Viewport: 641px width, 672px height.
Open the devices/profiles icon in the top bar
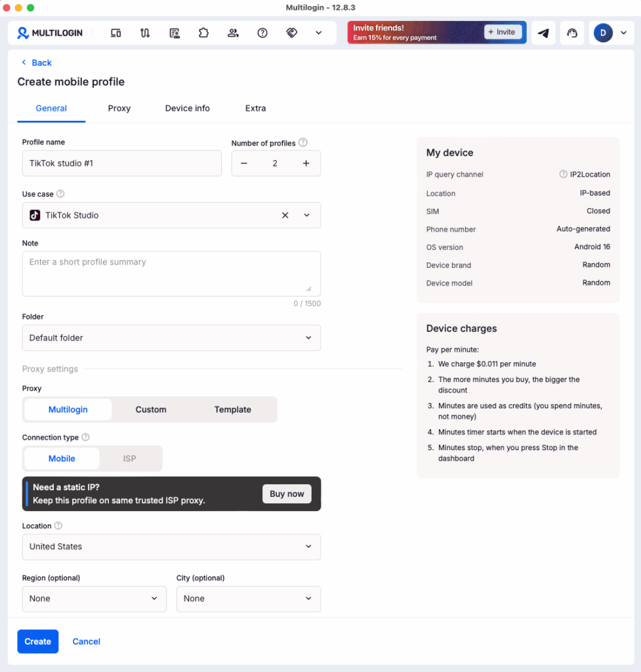pyautogui.click(x=115, y=33)
